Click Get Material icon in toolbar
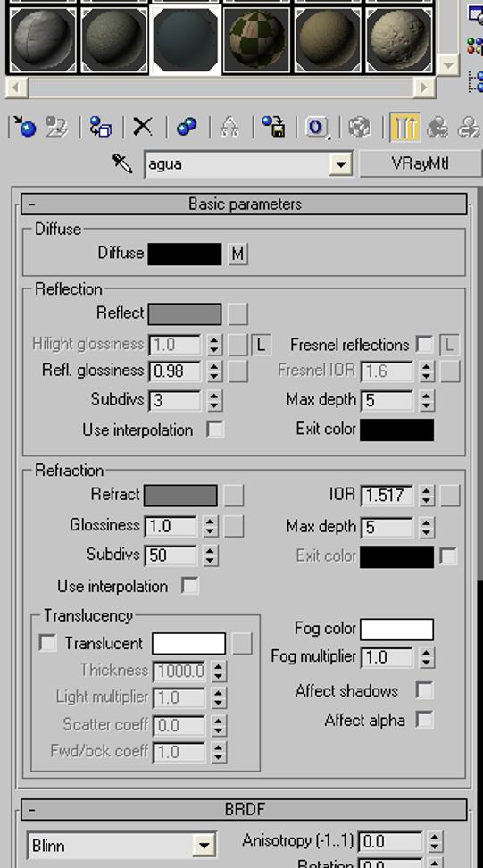The image size is (483, 868). [24, 127]
